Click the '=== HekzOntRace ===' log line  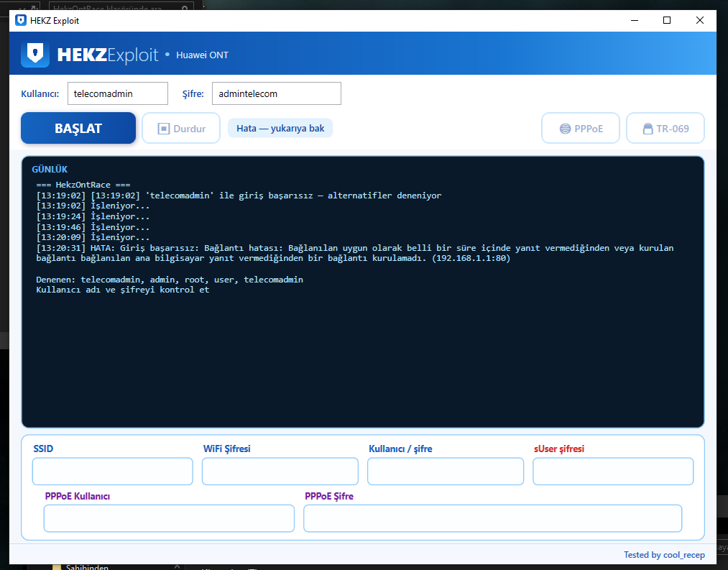pos(83,185)
